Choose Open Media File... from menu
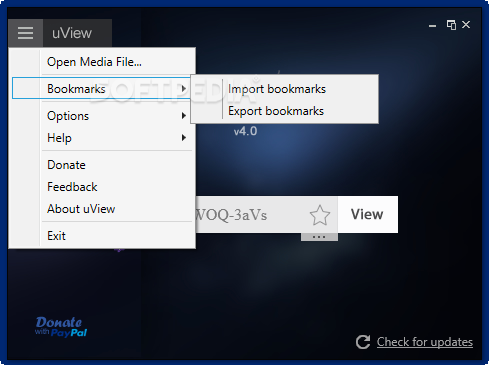 tap(102, 62)
